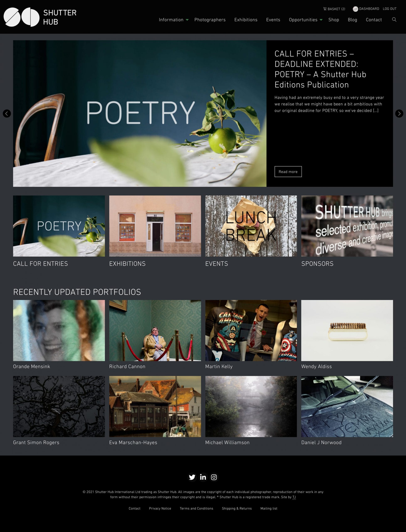Visit the Instagram footer icon

(x=214, y=477)
